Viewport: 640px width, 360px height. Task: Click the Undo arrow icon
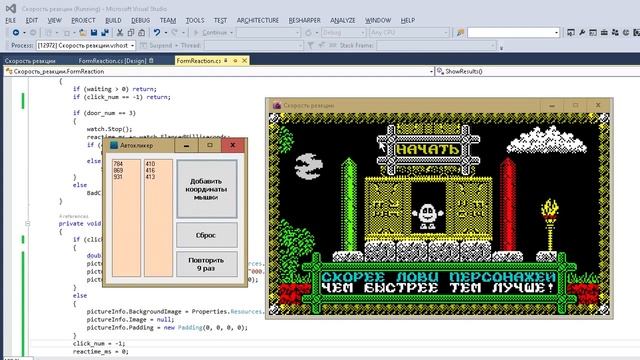click(157, 33)
